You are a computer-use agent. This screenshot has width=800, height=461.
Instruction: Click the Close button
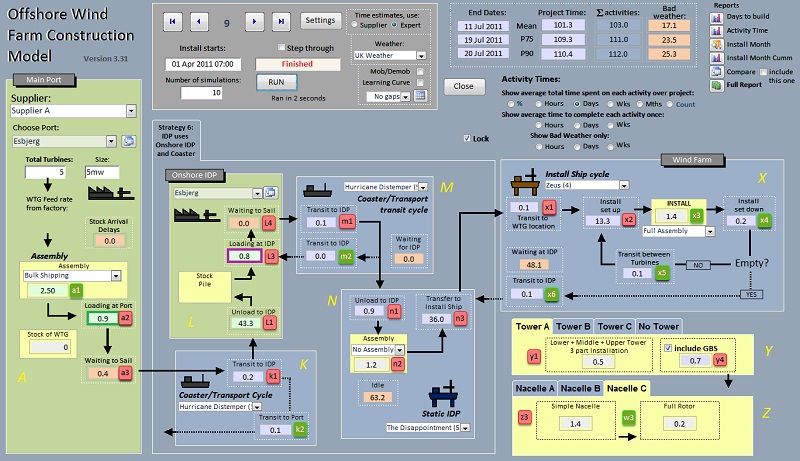tap(463, 86)
